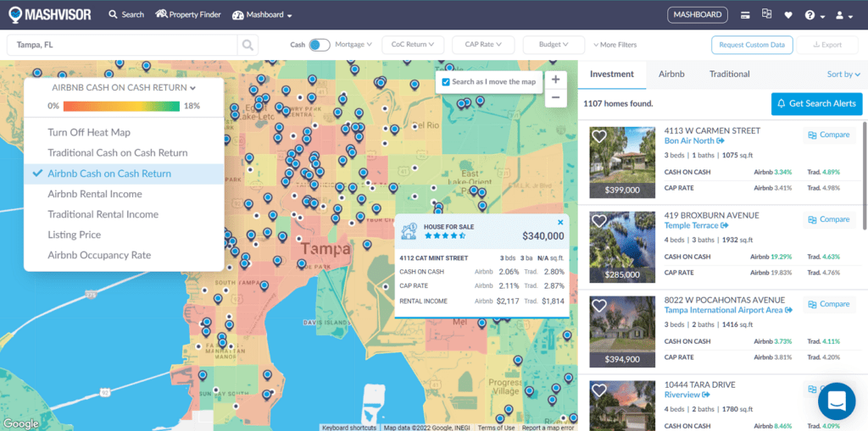
Task: Close the house for sale popup
Action: click(560, 222)
